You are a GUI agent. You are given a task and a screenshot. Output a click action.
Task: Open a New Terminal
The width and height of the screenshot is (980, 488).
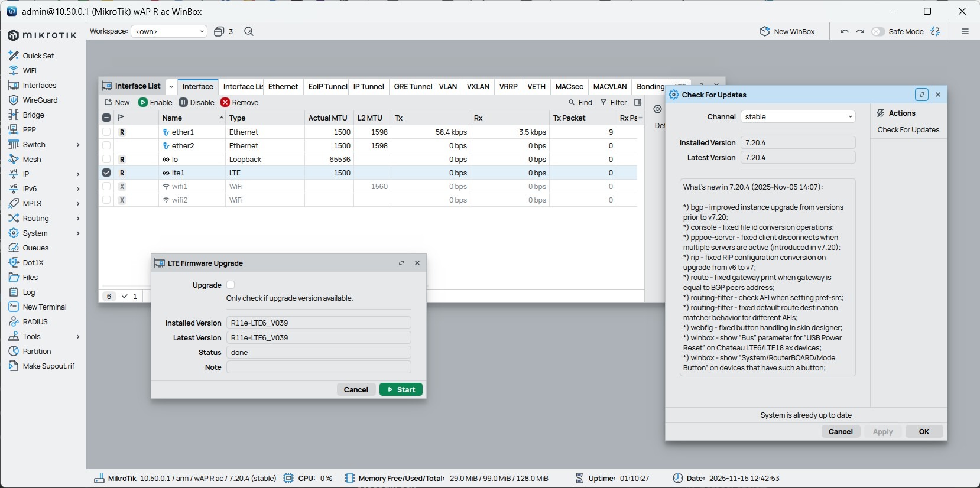pyautogui.click(x=44, y=307)
